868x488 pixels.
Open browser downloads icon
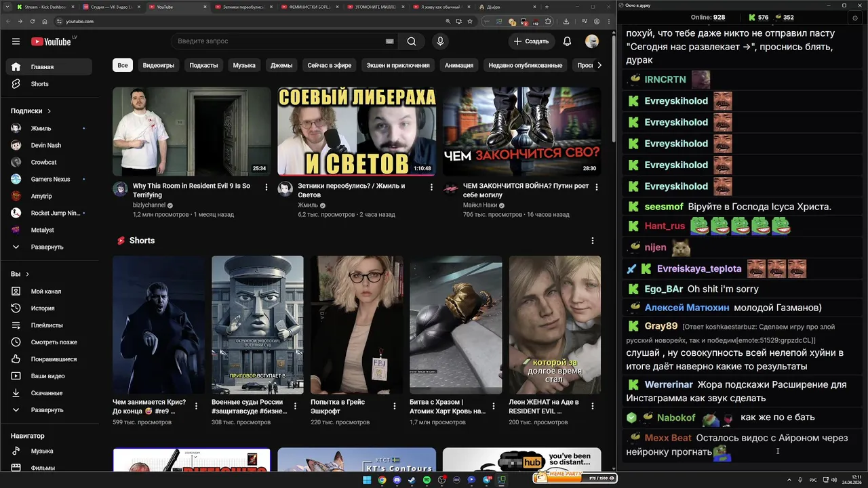click(566, 21)
